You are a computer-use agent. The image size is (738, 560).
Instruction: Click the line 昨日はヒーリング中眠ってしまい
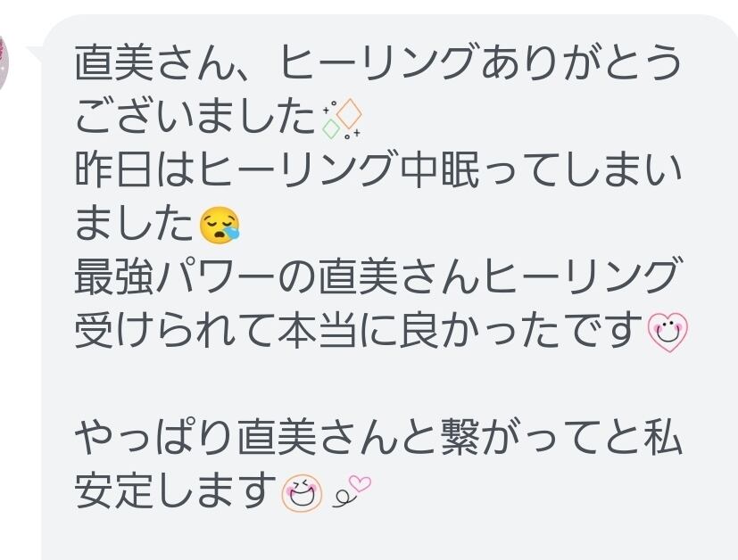click(x=378, y=169)
